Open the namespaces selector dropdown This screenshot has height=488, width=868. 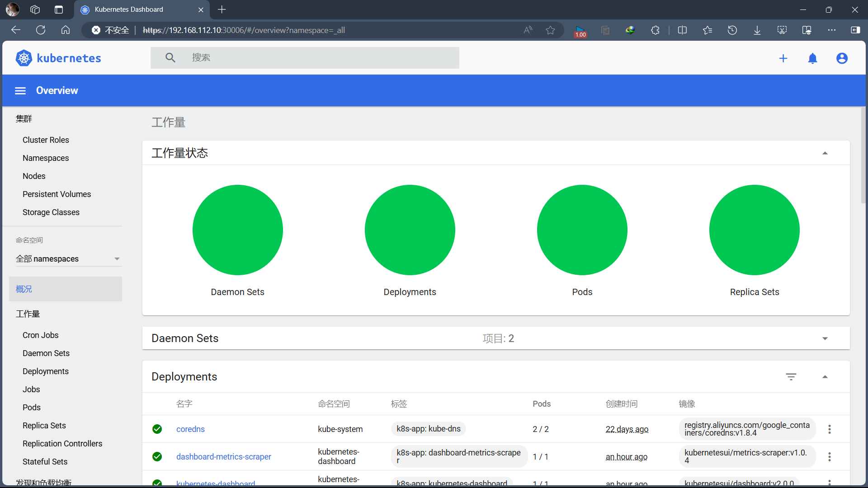[x=68, y=259]
